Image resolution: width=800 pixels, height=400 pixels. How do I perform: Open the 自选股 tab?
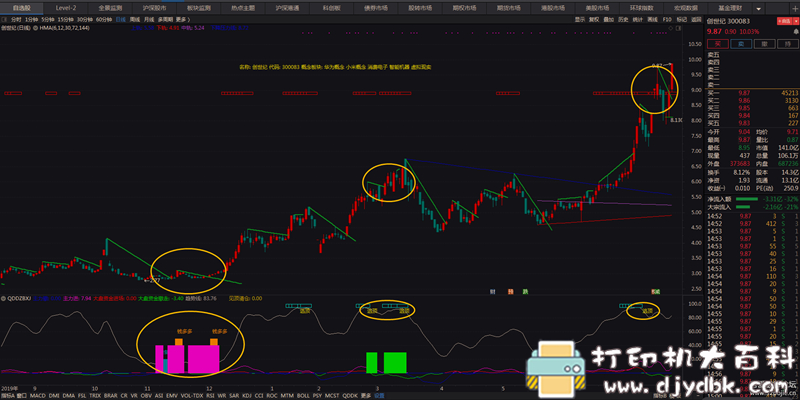21,8
